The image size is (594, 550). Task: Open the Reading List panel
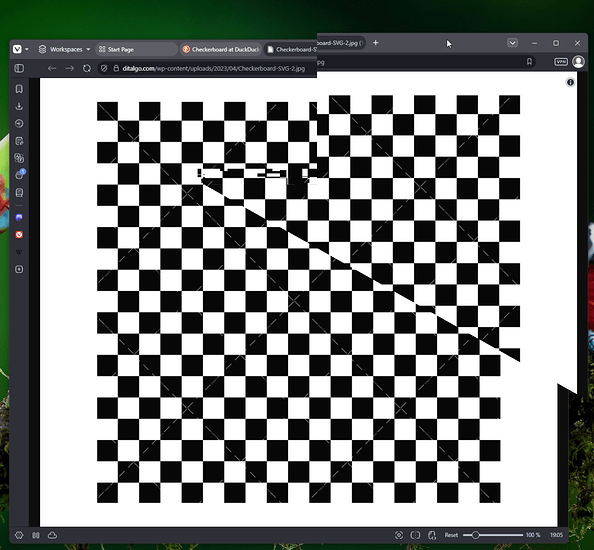19,192
